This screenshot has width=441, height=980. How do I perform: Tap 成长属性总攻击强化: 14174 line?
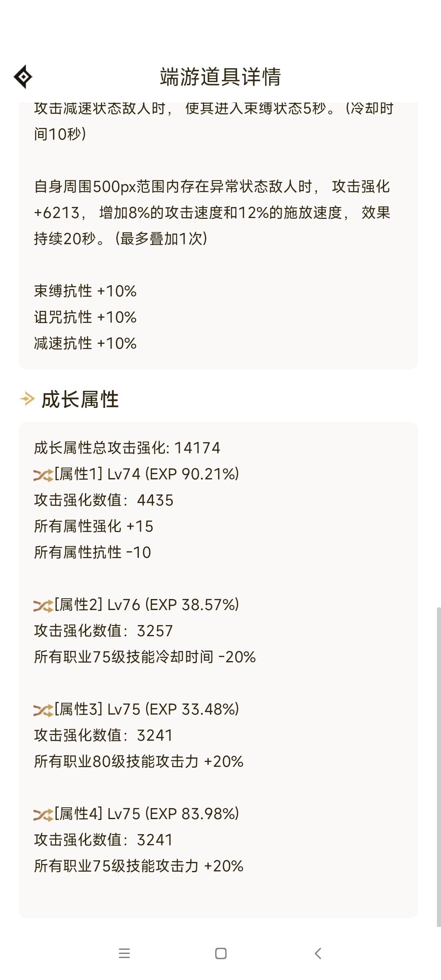pos(127,448)
